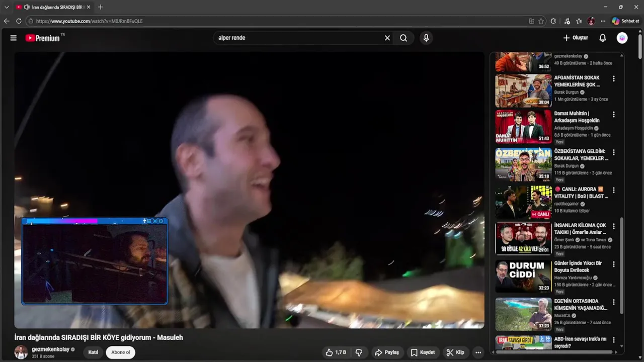Open İNSANLAR KİLOMA ÇOK TAKIK title
The height and width of the screenshot is (362, 644).
[580, 229]
